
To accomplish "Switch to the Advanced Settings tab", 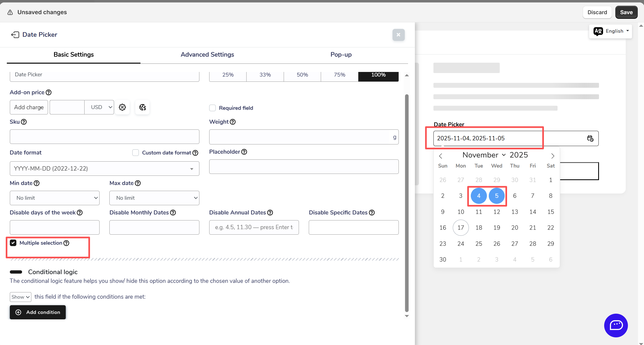I will 207,55.
